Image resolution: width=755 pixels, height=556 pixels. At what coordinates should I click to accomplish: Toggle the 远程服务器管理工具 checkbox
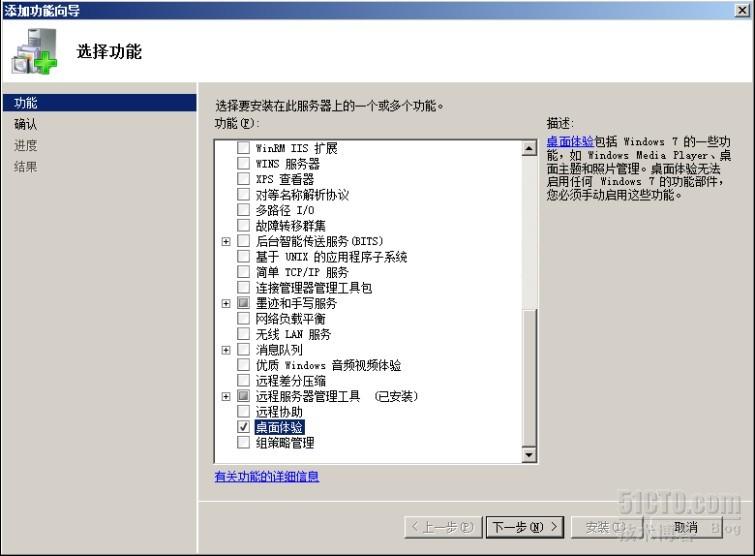click(x=244, y=396)
